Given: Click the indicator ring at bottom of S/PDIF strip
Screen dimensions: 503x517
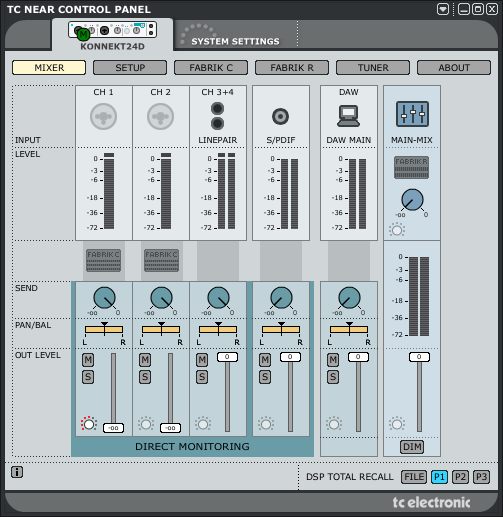Looking at the screenshot, I should coord(266,424).
